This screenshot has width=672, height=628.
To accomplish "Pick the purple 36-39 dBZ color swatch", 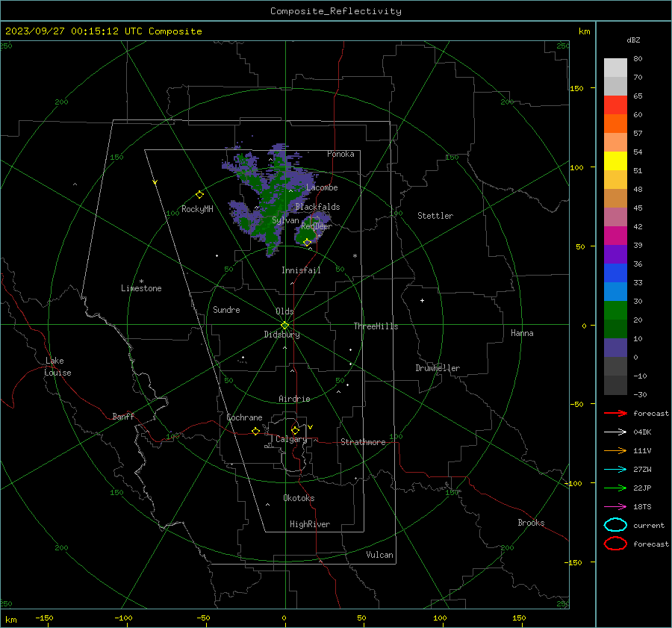I will (x=615, y=255).
